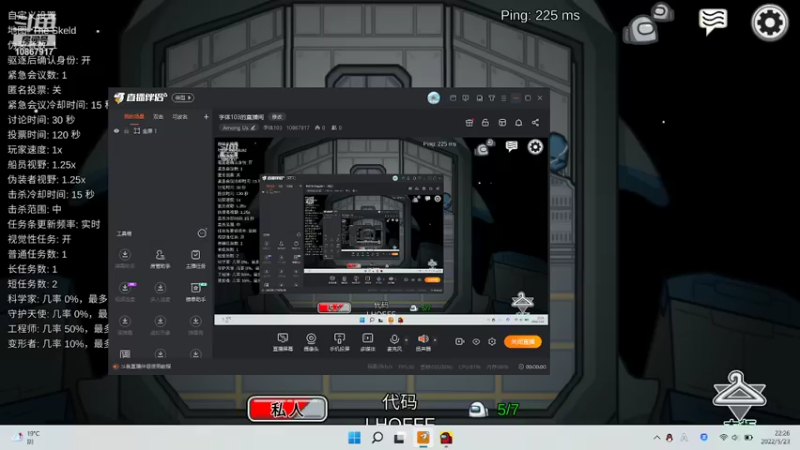Click stream timer 00:00:00

click(x=532, y=366)
